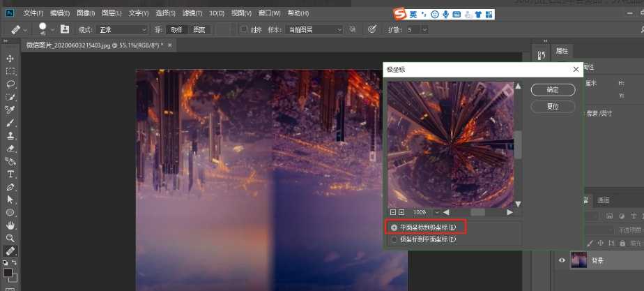Click the 确定 button in dialog
Screen dimensions: 644x291
point(553,90)
